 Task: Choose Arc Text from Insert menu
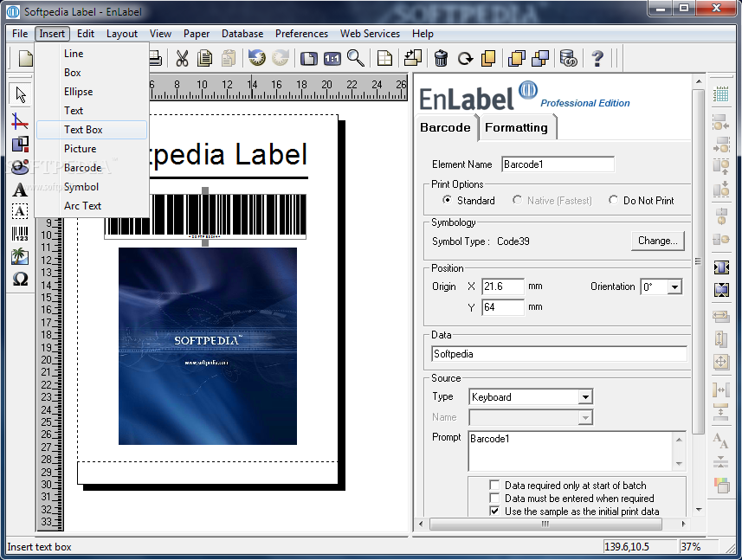pos(91,206)
